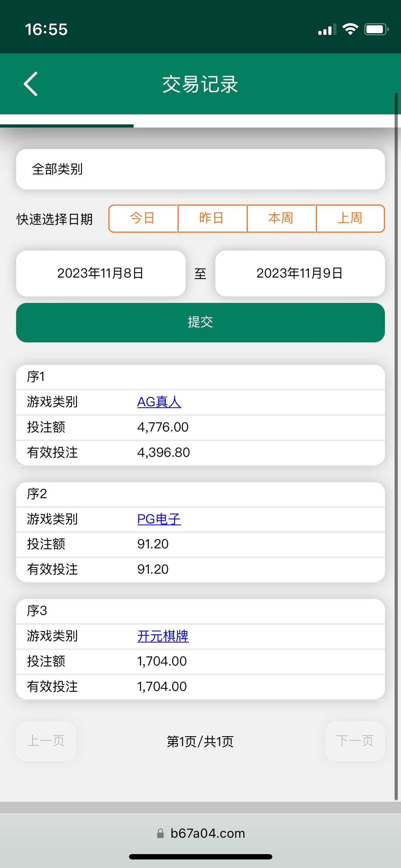Screen dimensions: 401x868
Task: Select the 上周 quick date option
Action: (350, 218)
